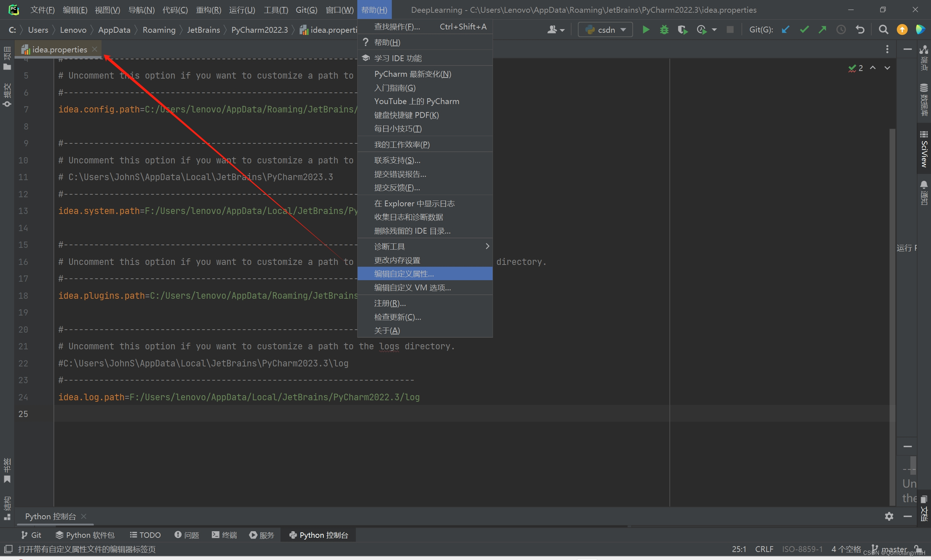Go to line via 25:1 indicator
The width and height of the screenshot is (931, 560).
(x=739, y=549)
